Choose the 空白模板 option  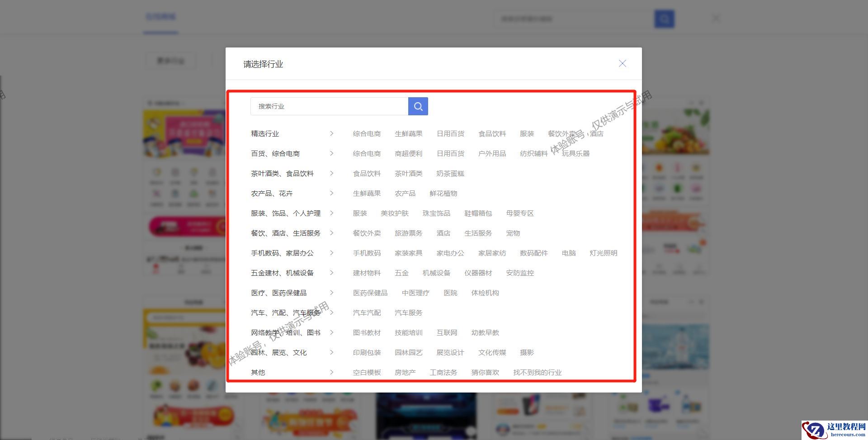tap(367, 373)
